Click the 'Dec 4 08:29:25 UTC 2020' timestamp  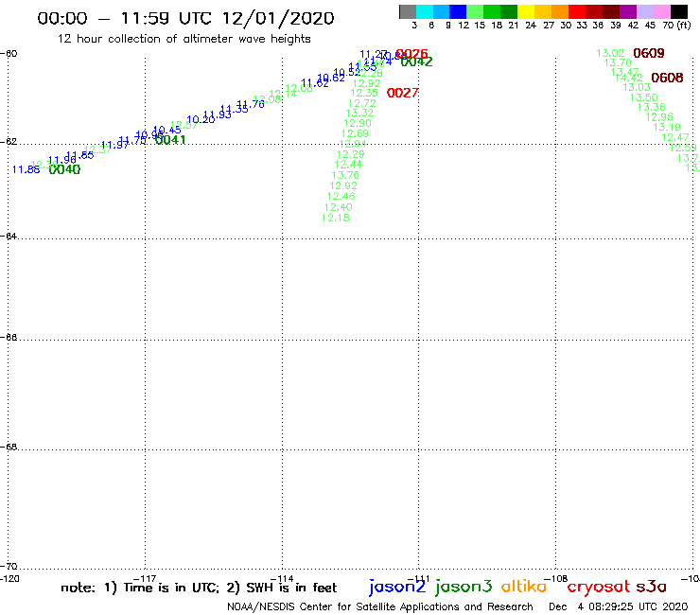(619, 607)
